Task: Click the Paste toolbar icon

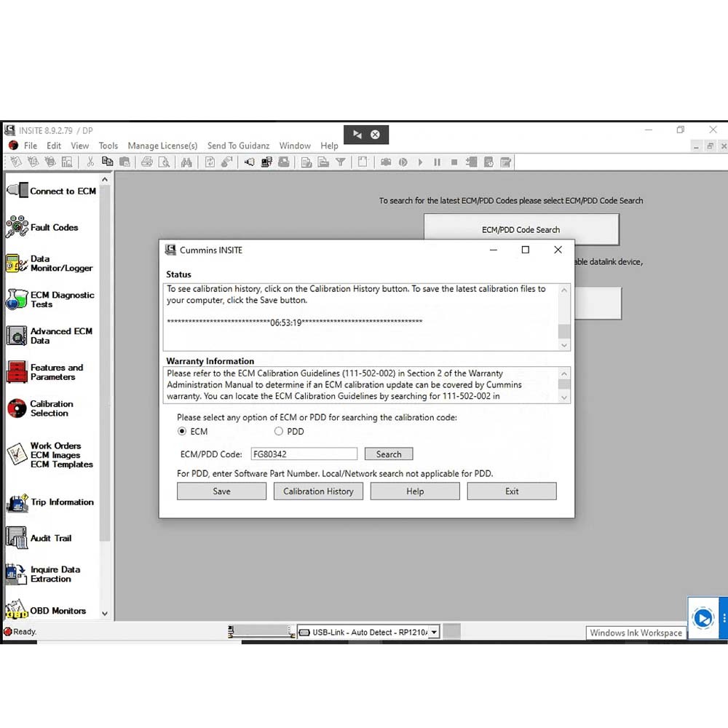Action: tap(124, 162)
